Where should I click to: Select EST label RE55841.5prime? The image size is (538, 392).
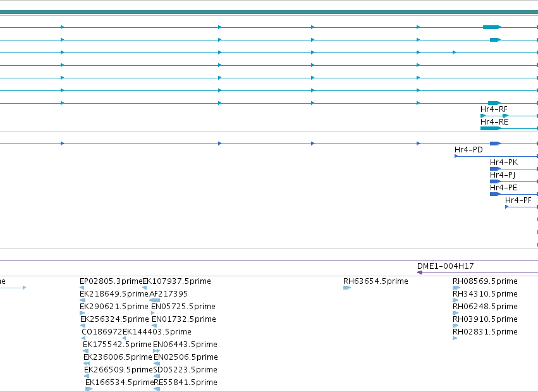click(x=186, y=383)
